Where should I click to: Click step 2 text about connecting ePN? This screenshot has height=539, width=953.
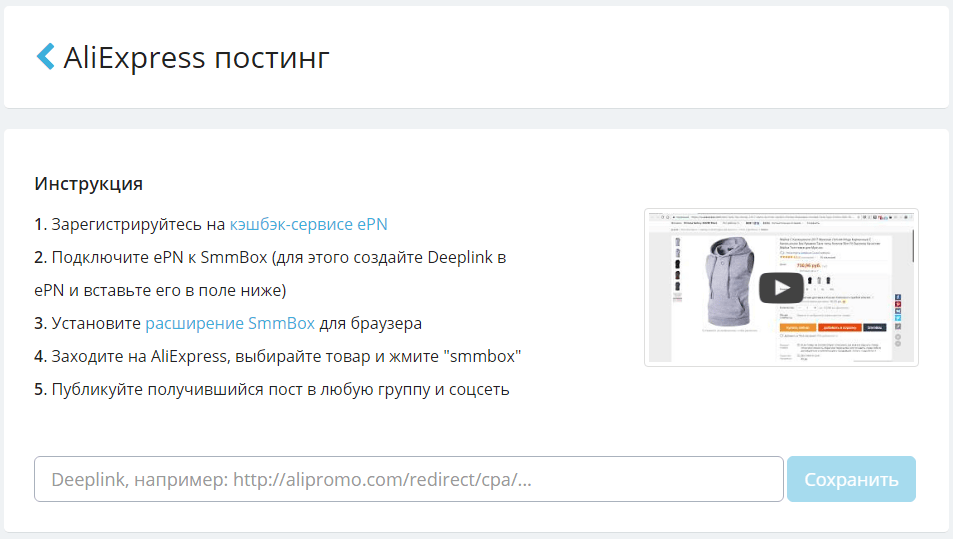tap(270, 257)
